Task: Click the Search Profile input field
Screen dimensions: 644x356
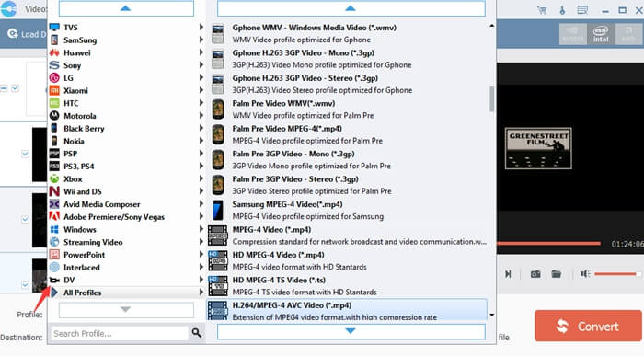Action: [x=120, y=333]
